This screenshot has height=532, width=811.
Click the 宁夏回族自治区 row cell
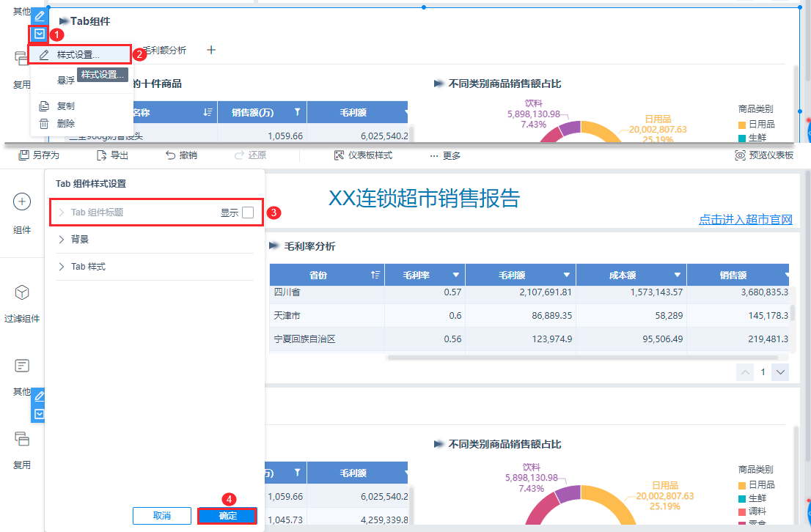point(327,339)
